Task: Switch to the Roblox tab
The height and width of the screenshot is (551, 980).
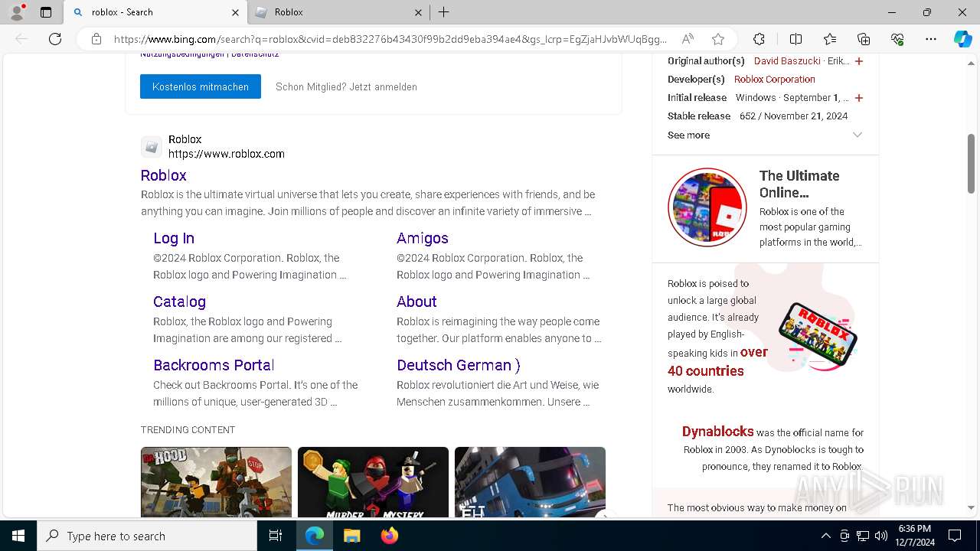Action: pyautogui.click(x=338, y=12)
